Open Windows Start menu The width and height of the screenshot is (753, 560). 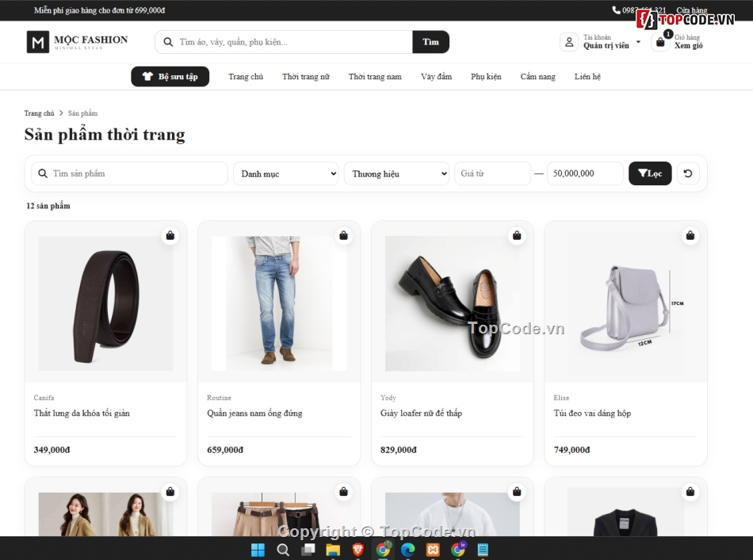click(258, 550)
